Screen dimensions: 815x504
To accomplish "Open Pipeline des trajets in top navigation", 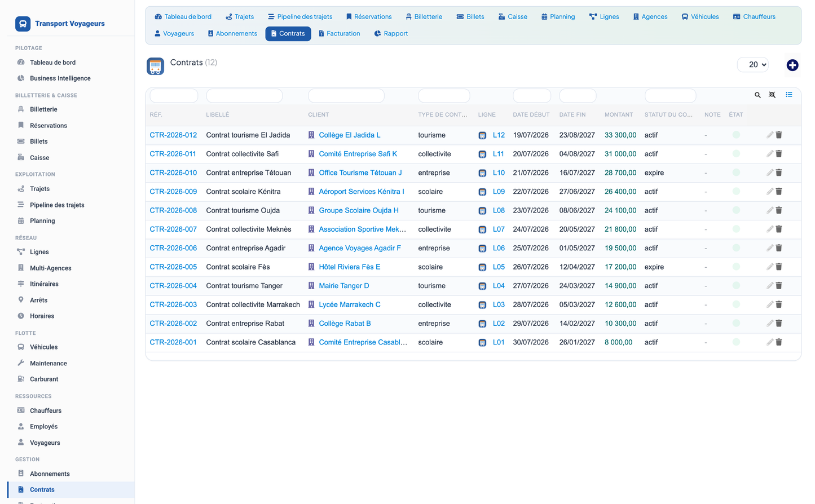I will [300, 17].
